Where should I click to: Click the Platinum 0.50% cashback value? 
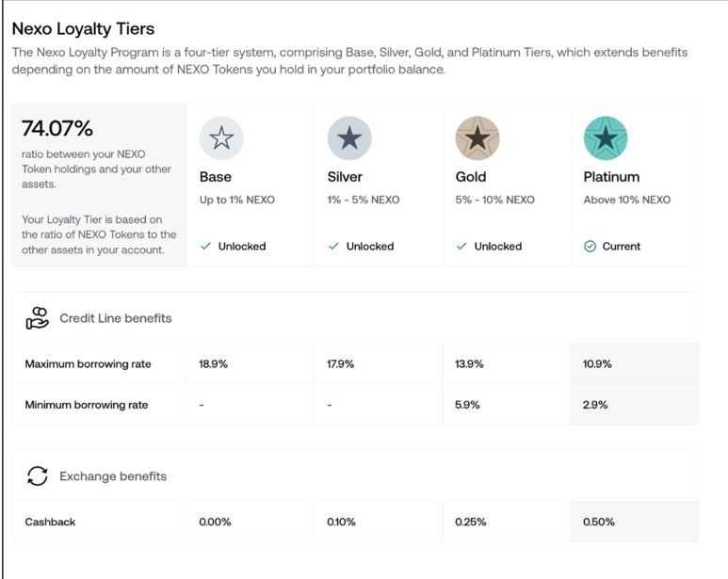[598, 522]
